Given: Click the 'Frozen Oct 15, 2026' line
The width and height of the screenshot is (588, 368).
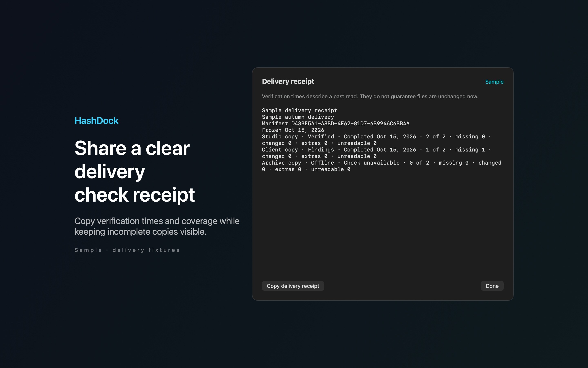Looking at the screenshot, I should (x=293, y=130).
